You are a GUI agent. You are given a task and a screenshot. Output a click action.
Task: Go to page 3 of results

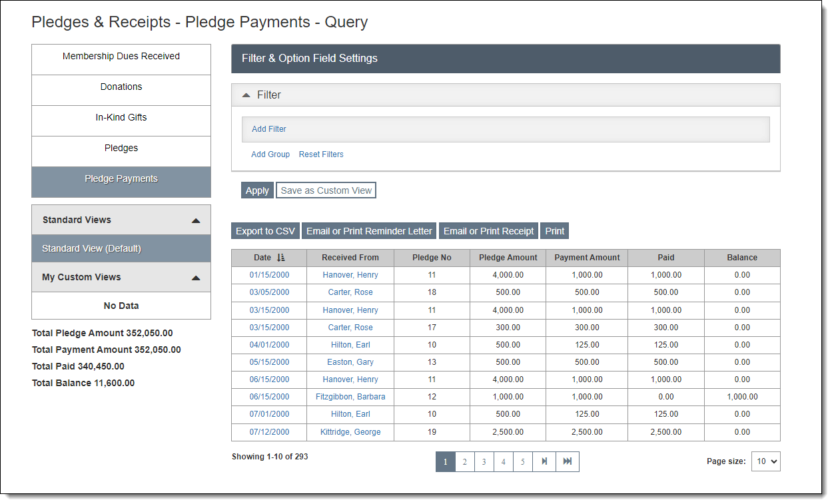tap(484, 461)
